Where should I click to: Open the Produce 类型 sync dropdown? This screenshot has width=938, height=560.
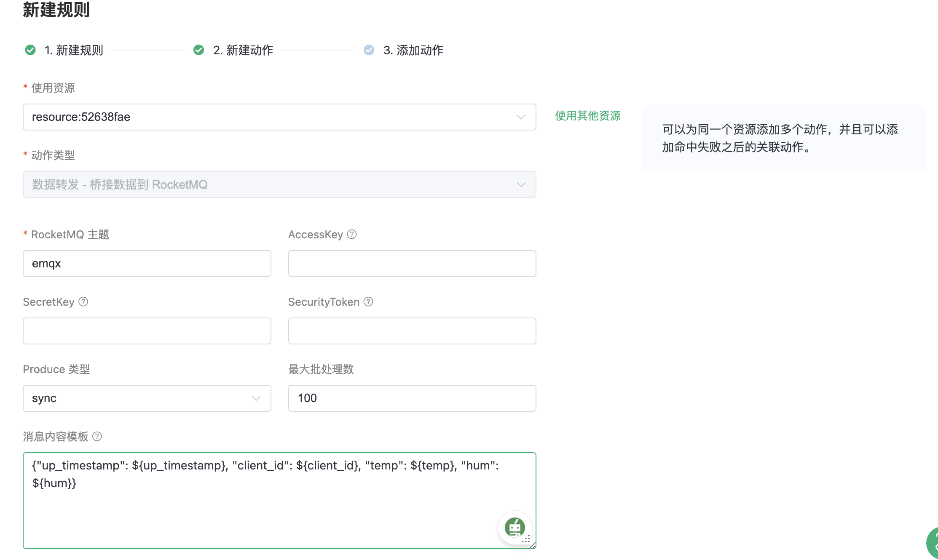tap(147, 398)
